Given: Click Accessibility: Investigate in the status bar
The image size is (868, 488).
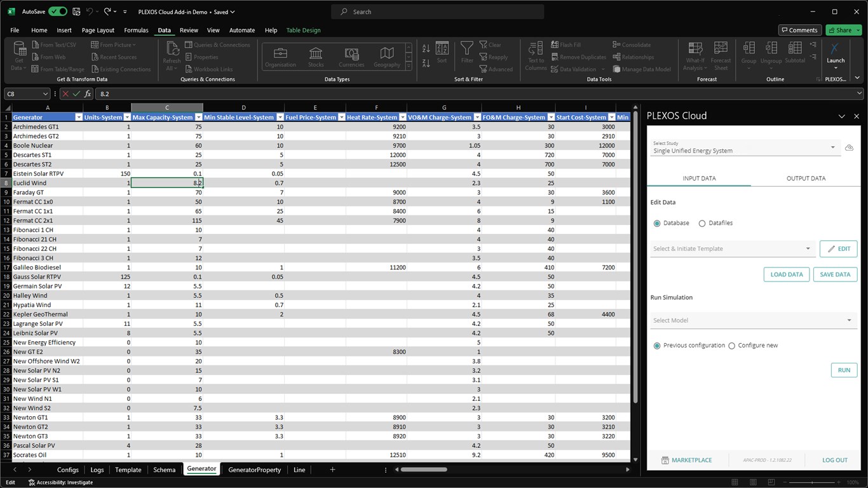Looking at the screenshot, I should tap(61, 483).
